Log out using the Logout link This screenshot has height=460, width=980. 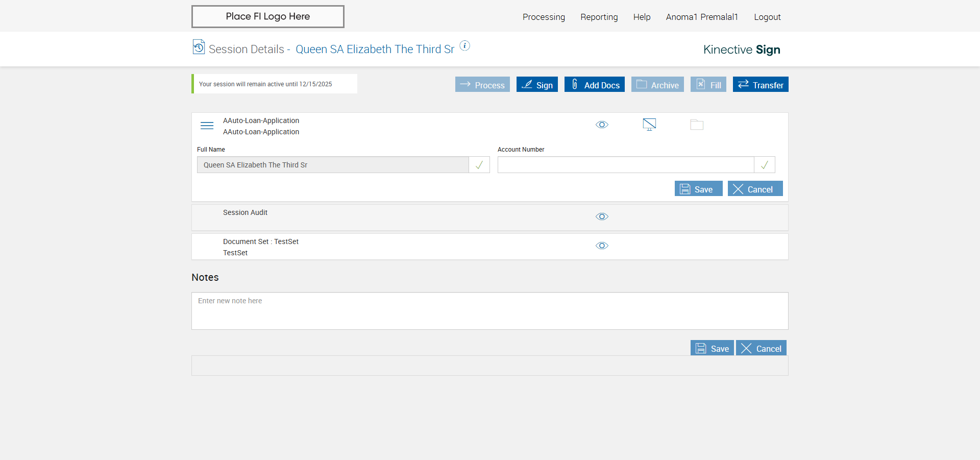[x=767, y=17]
